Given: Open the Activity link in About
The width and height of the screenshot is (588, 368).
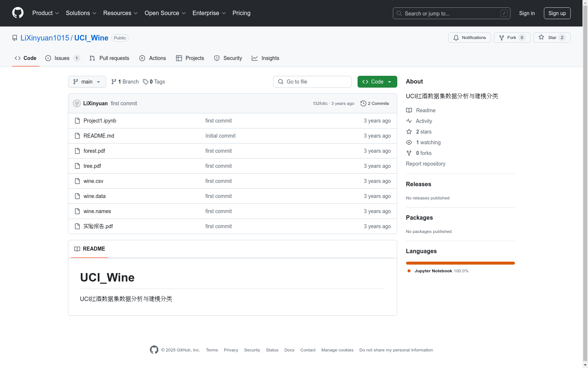Looking at the screenshot, I should [419, 121].
